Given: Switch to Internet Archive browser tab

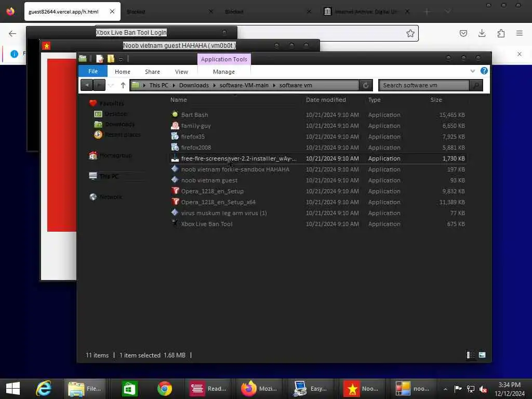Looking at the screenshot, I should pyautogui.click(x=365, y=11).
